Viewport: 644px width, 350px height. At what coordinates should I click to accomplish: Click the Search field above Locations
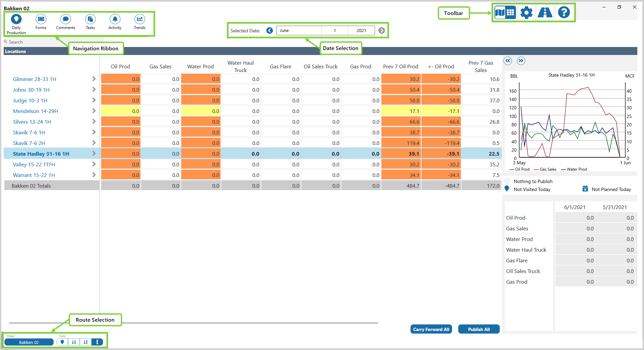click(33, 42)
